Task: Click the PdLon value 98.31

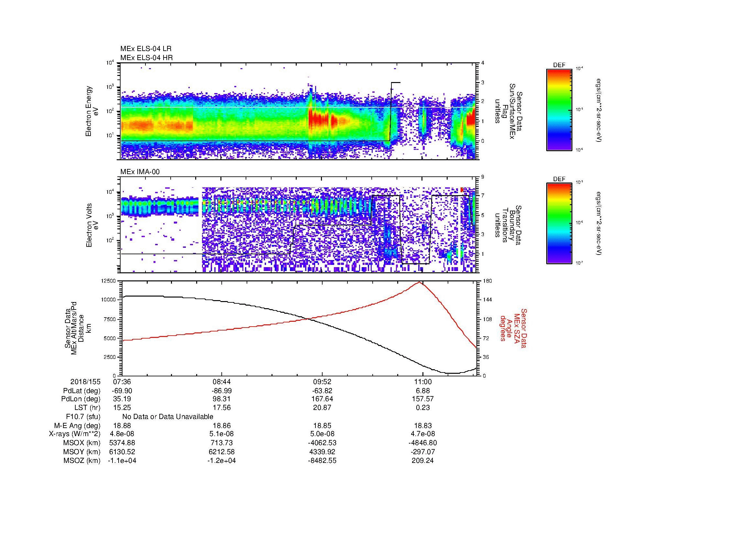Action: tap(222, 399)
